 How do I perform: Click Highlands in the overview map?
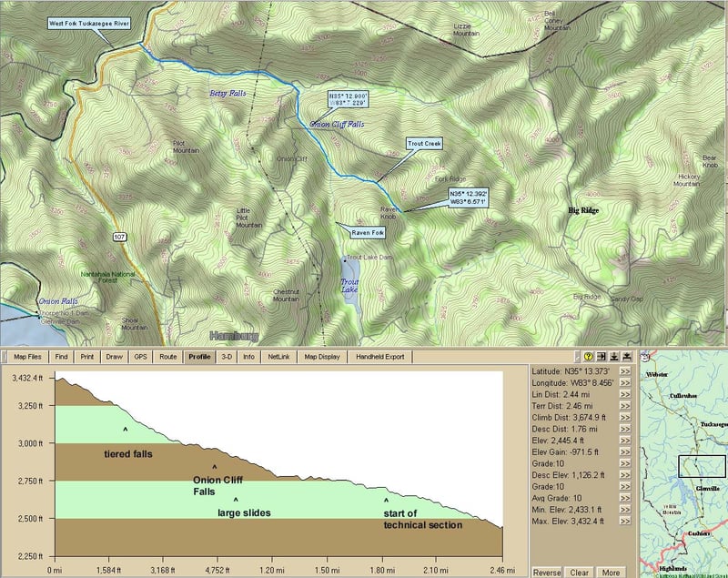click(672, 568)
